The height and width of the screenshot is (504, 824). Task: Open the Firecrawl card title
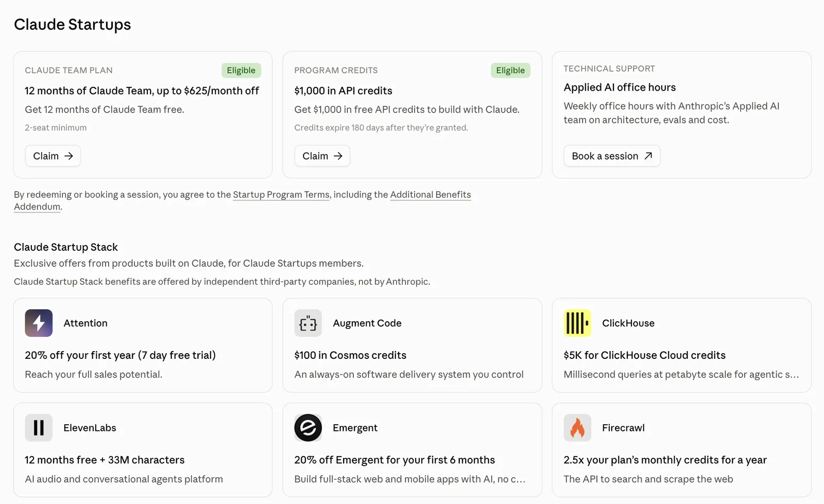coord(623,428)
